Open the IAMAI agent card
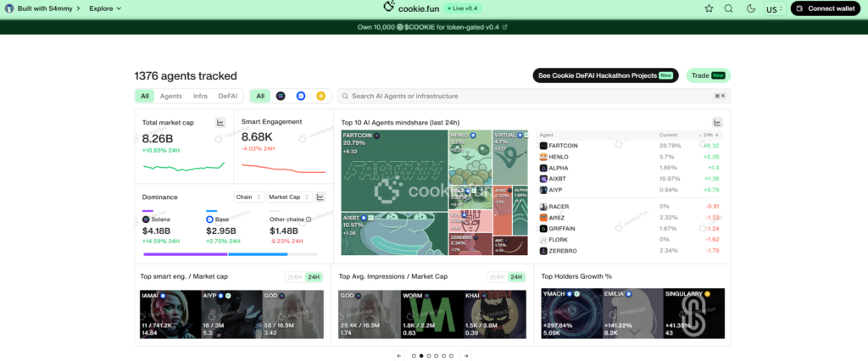The image size is (868, 361). (x=170, y=314)
